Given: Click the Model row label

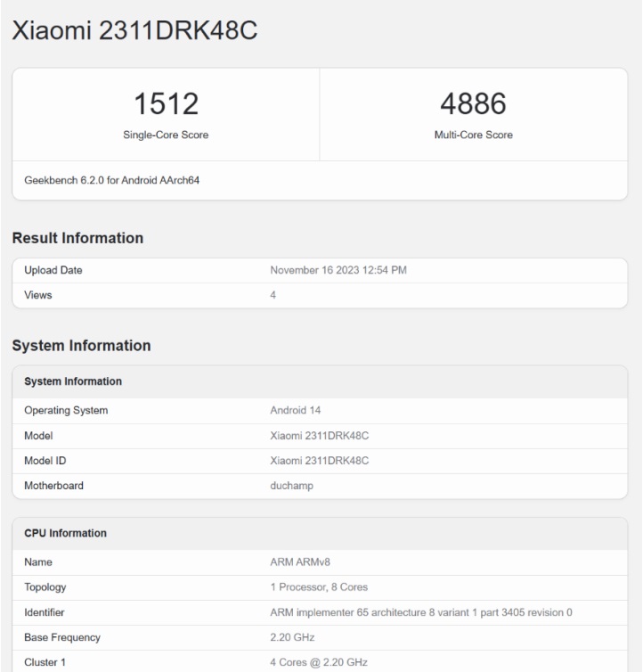Looking at the screenshot, I should click(x=38, y=436).
